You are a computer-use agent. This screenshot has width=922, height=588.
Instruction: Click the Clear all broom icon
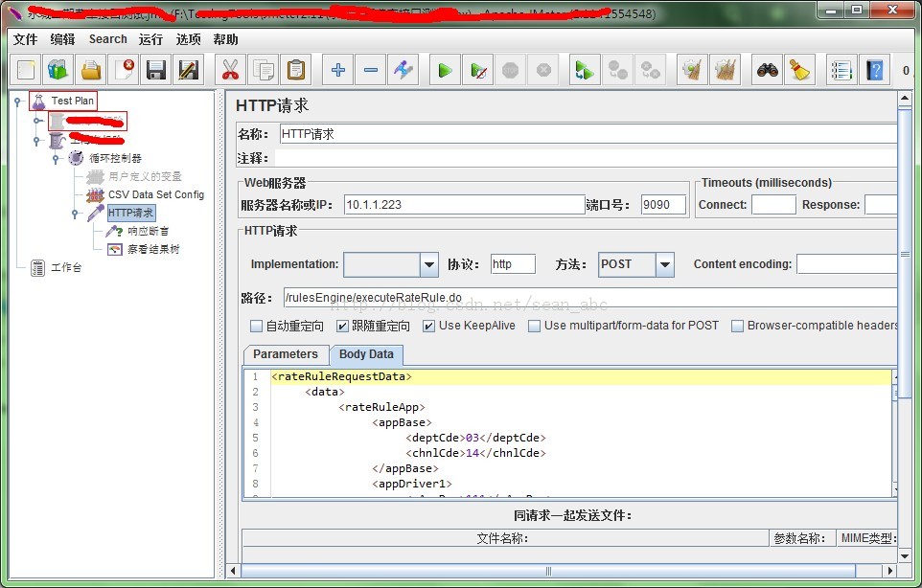click(x=798, y=70)
